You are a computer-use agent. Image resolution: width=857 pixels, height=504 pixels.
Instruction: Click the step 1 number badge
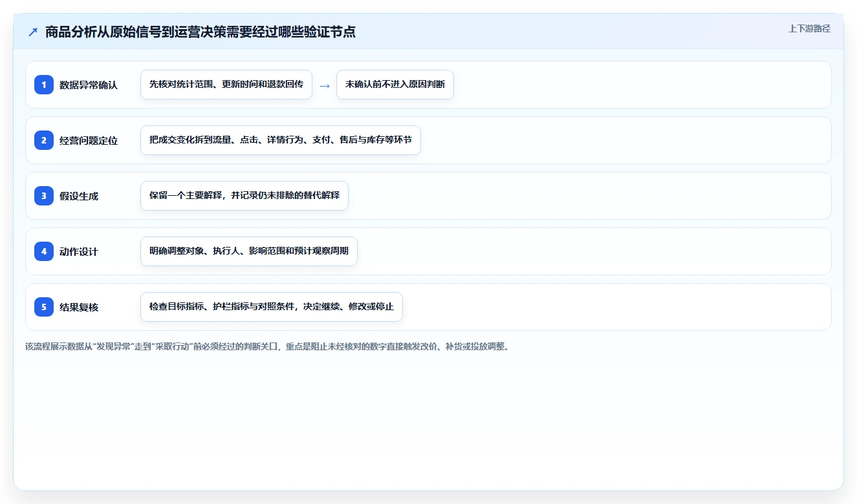pos(44,84)
